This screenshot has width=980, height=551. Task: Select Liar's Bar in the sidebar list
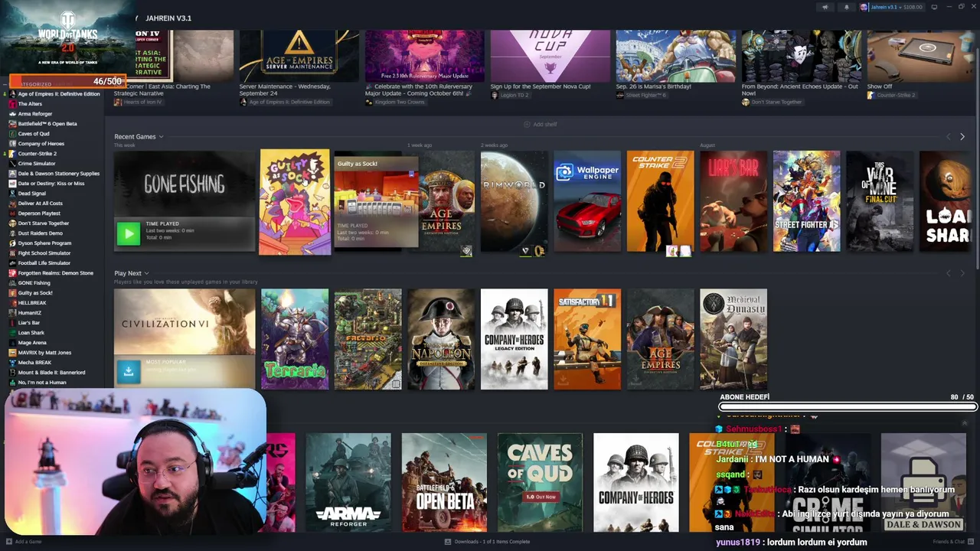pyautogui.click(x=29, y=323)
